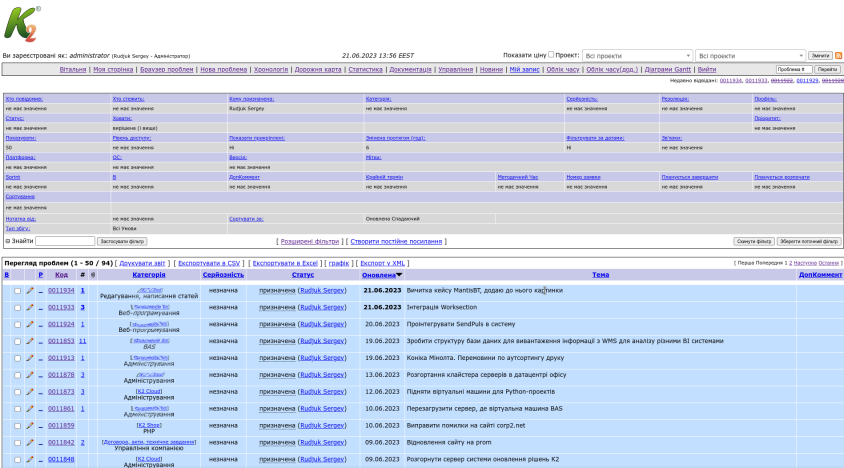Click Скинути фільтр button
The height and width of the screenshot is (468, 844).
coord(754,241)
